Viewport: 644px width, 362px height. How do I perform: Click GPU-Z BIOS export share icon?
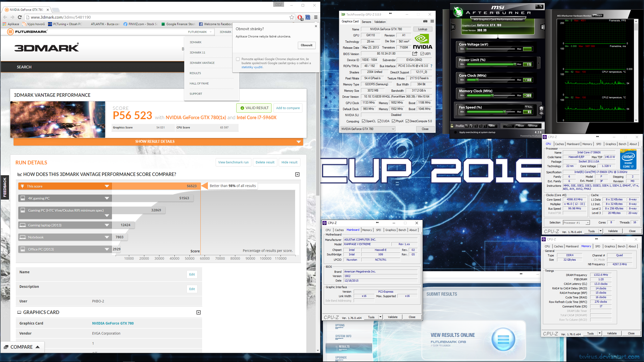pyautogui.click(x=415, y=54)
